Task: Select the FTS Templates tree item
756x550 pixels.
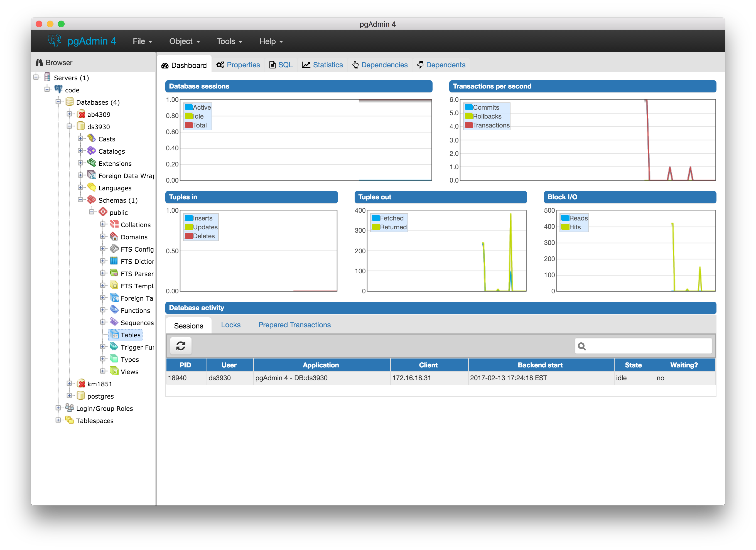Action: [137, 286]
